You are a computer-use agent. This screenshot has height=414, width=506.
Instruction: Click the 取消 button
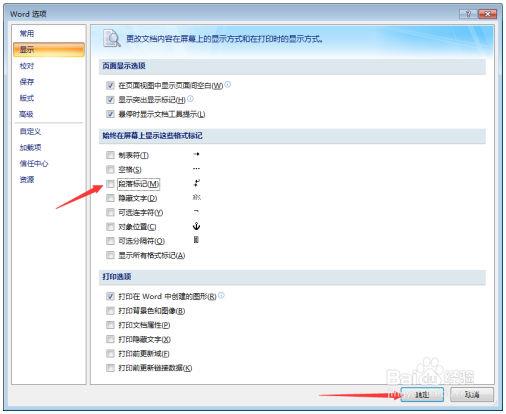click(x=472, y=395)
